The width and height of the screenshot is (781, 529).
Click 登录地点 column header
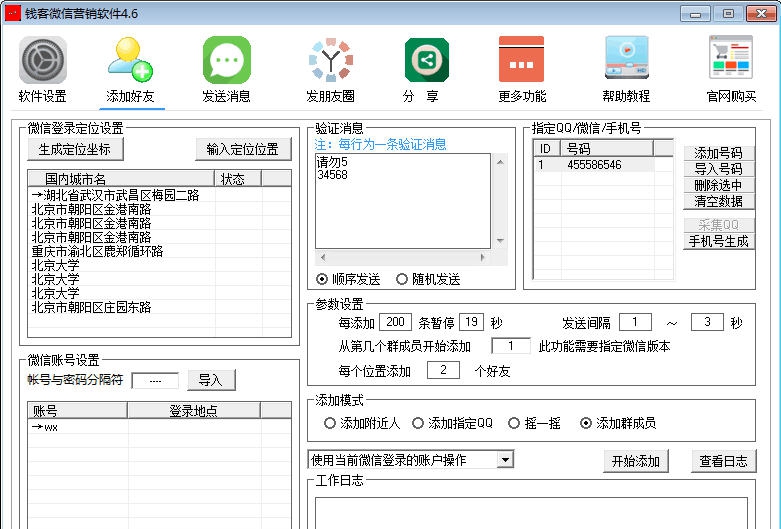pyautogui.click(x=194, y=410)
